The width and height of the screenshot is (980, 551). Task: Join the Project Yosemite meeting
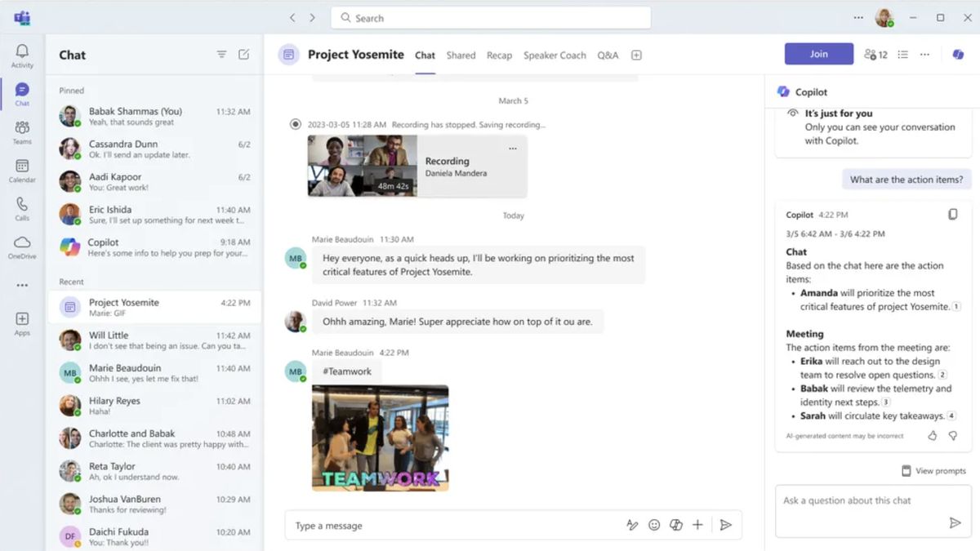[819, 54]
